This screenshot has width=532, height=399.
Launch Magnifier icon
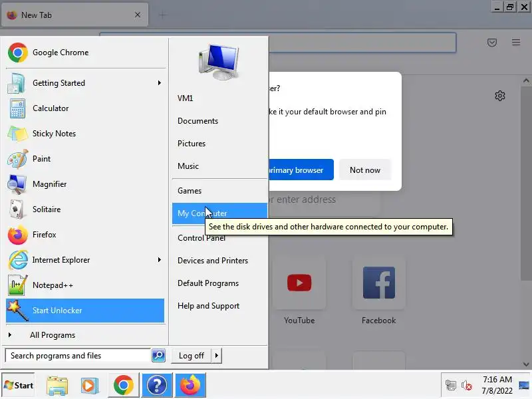point(17,184)
